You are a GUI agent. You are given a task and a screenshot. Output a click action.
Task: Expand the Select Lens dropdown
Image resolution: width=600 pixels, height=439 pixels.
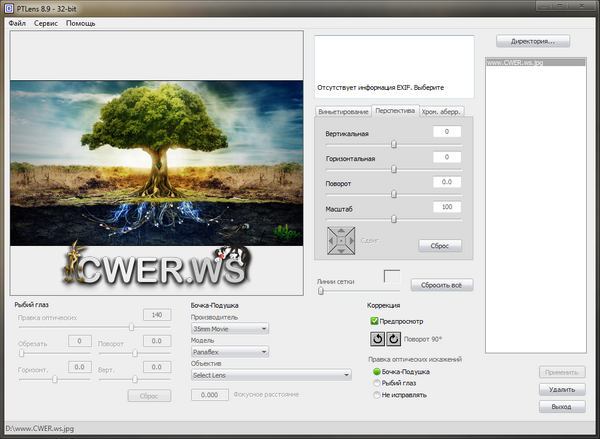pos(271,375)
